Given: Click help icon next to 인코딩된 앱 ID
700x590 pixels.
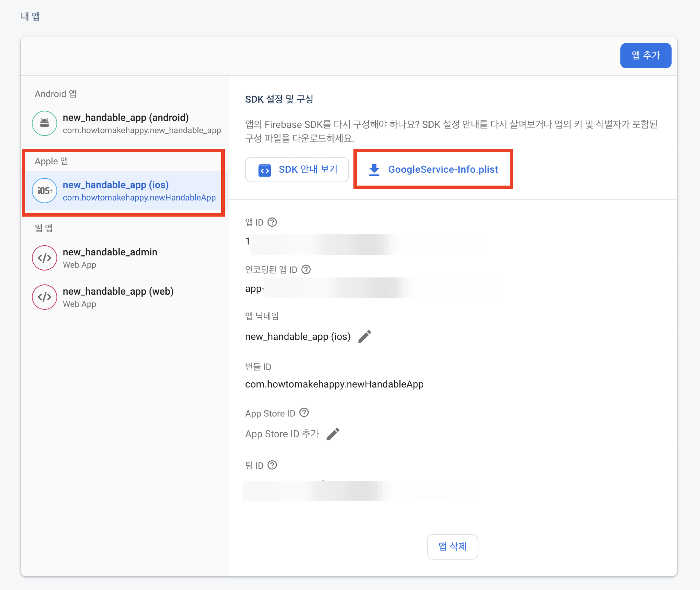Looking at the screenshot, I should 306,270.
